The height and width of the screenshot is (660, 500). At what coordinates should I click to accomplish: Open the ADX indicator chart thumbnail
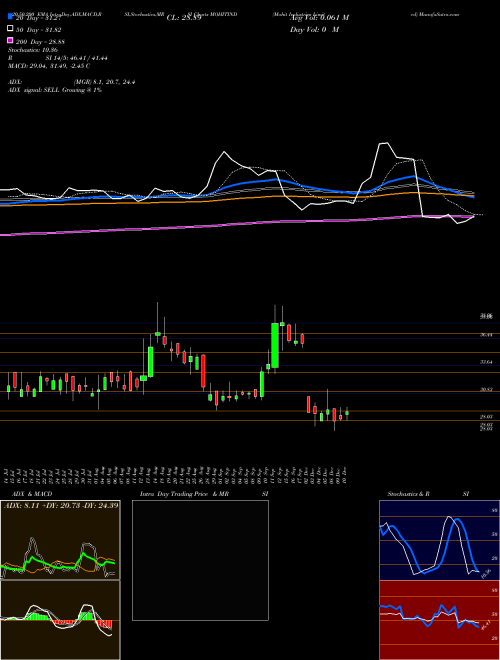[x=60, y=540]
